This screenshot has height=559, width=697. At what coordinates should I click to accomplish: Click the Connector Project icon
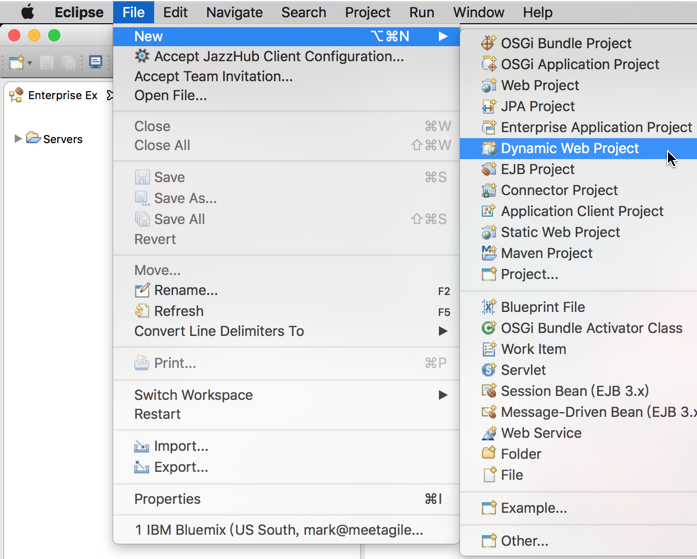tap(489, 190)
